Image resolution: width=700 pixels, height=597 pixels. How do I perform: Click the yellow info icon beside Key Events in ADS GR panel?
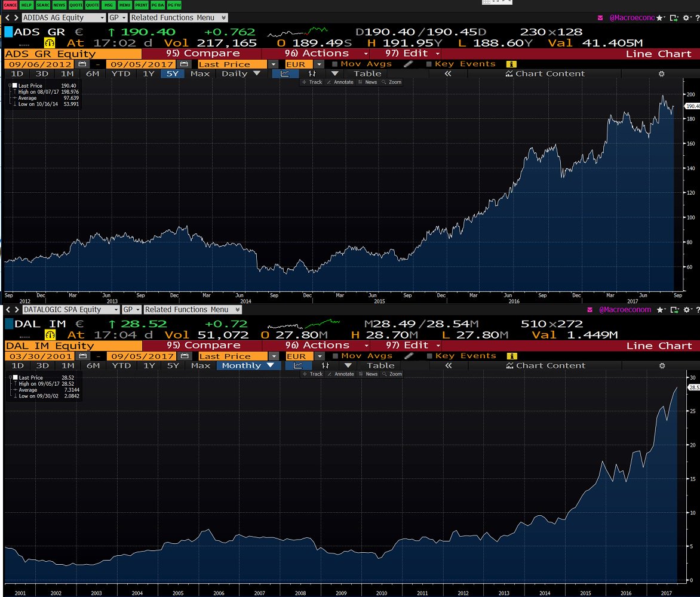click(511, 64)
